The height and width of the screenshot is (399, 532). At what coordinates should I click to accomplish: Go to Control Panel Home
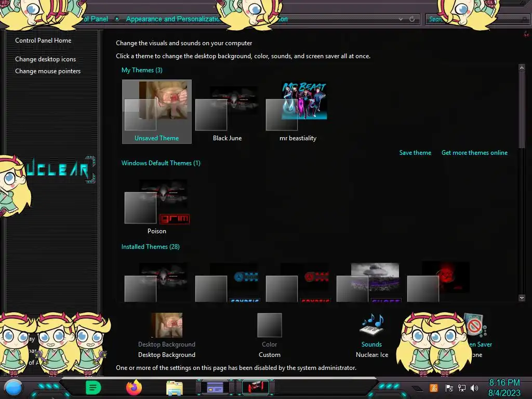(43, 41)
